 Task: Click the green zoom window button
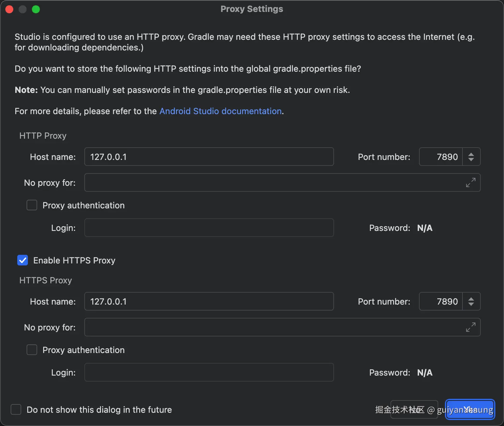point(36,9)
